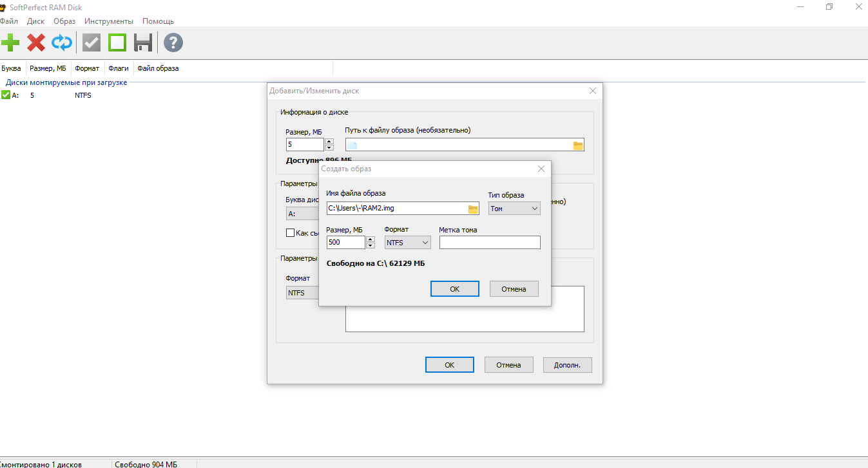Close the Добавить/Изменить диск dialog
The height and width of the screenshot is (468, 868).
593,91
